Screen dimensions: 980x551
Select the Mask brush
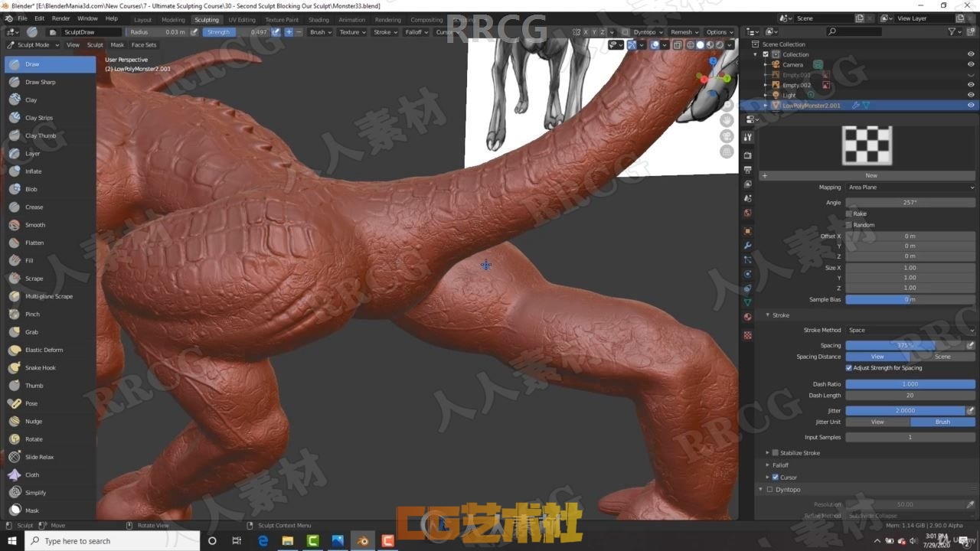50,510
